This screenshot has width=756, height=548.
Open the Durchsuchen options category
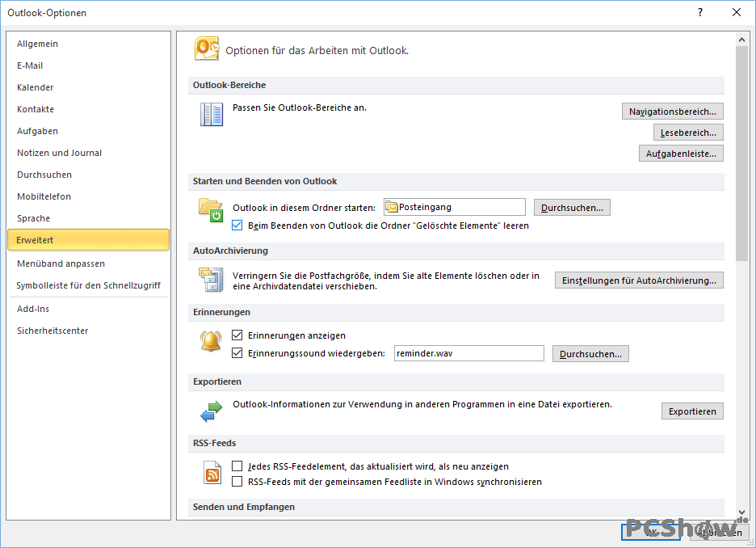[89, 175]
